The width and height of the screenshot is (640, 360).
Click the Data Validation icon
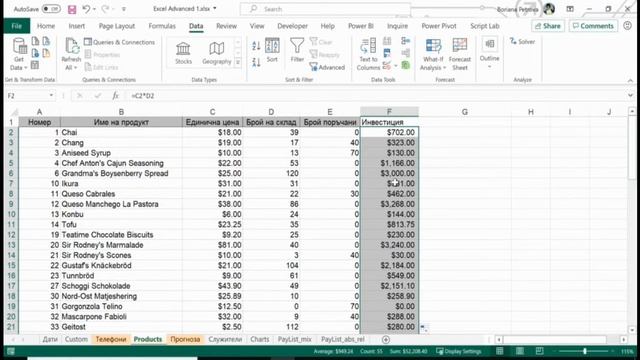pyautogui.click(x=386, y=65)
